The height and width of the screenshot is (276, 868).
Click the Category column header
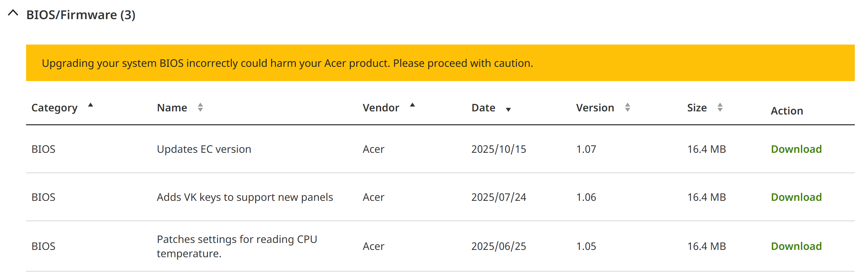[x=55, y=108]
